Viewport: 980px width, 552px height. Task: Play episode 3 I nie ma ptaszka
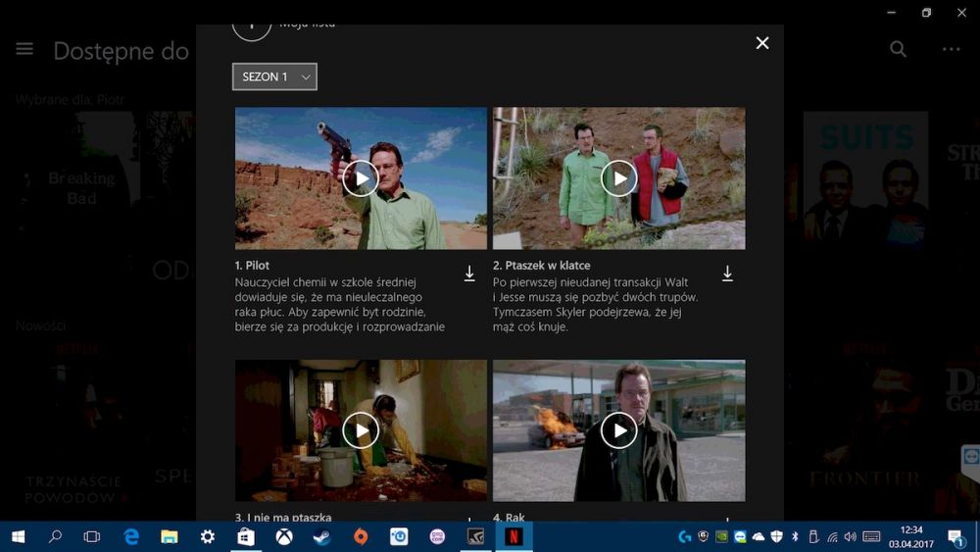tap(361, 430)
